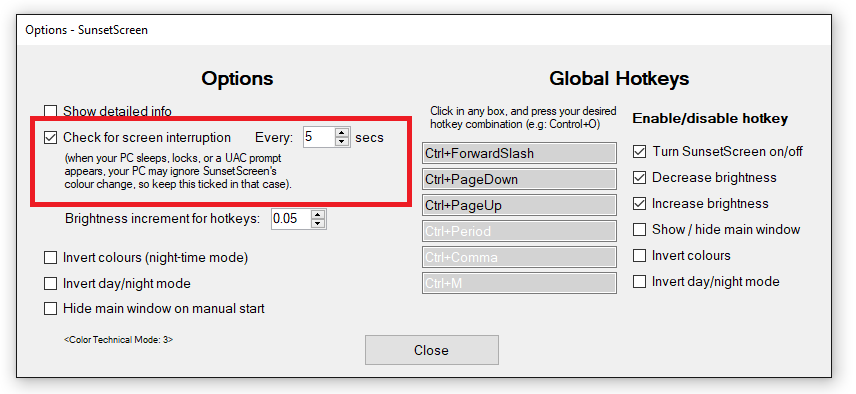The height and width of the screenshot is (394, 856).
Task: Enable the Invert day/night mode hotkey checkbox
Action: tap(639, 282)
